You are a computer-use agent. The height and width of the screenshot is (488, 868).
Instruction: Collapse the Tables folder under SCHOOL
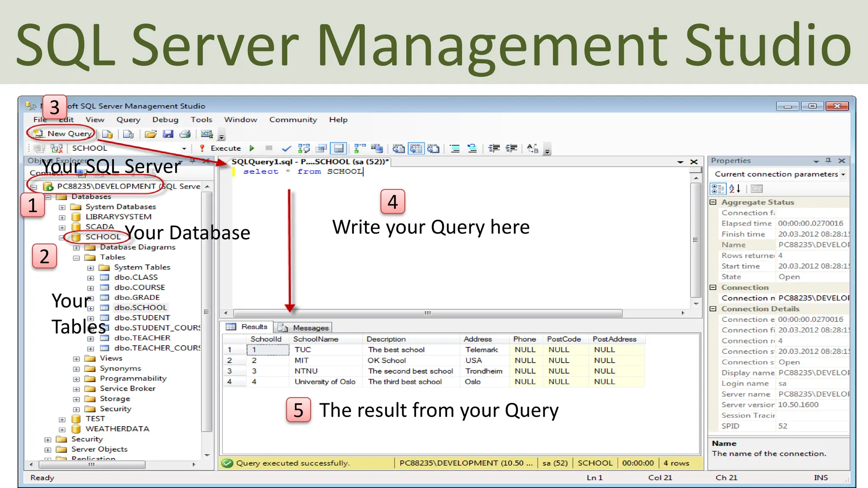click(76, 258)
